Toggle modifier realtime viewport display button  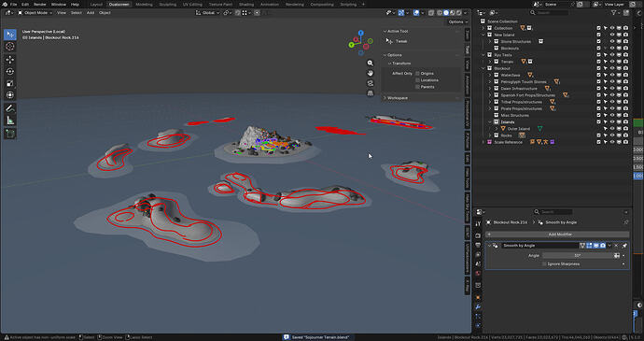(596, 246)
